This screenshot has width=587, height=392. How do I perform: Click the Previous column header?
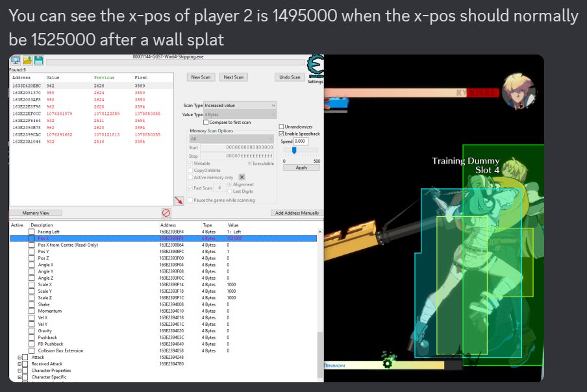coord(112,77)
